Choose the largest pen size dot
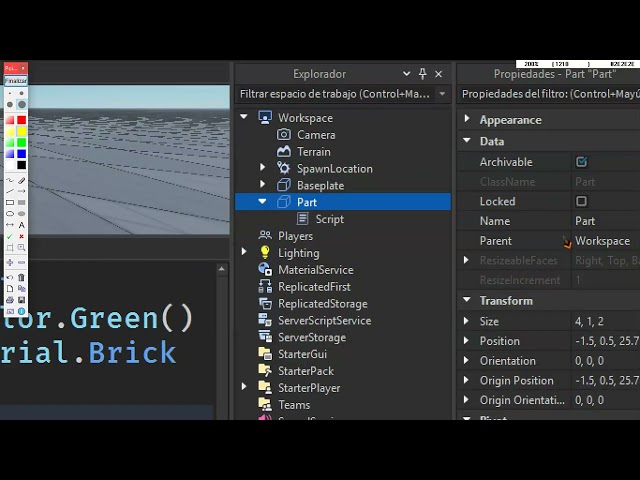The image size is (640, 480). click(x=22, y=104)
